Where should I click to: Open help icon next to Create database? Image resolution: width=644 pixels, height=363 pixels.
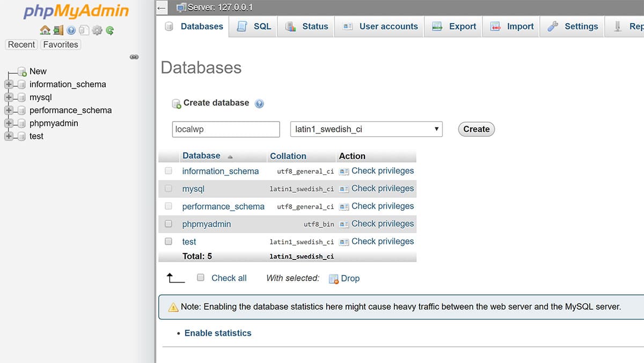click(x=259, y=103)
